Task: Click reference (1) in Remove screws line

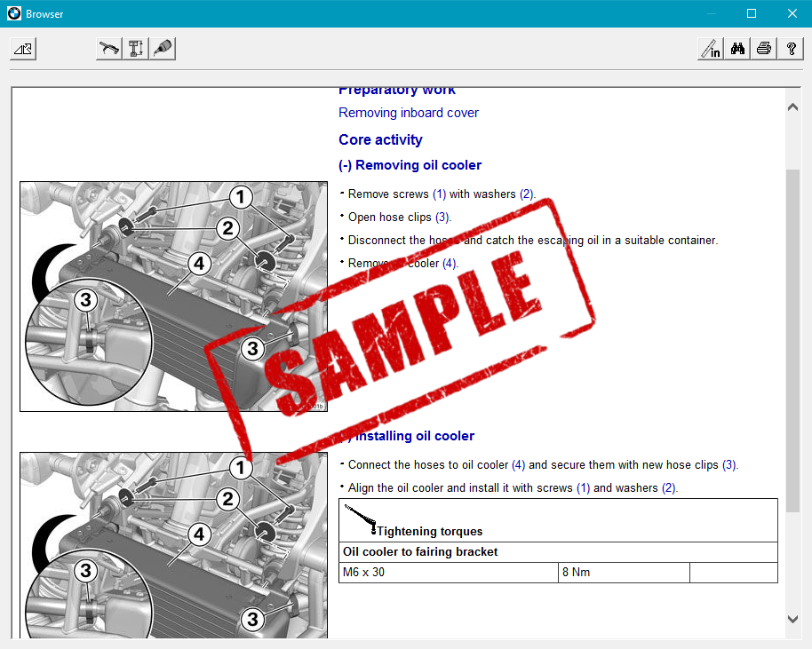Action: (x=439, y=194)
